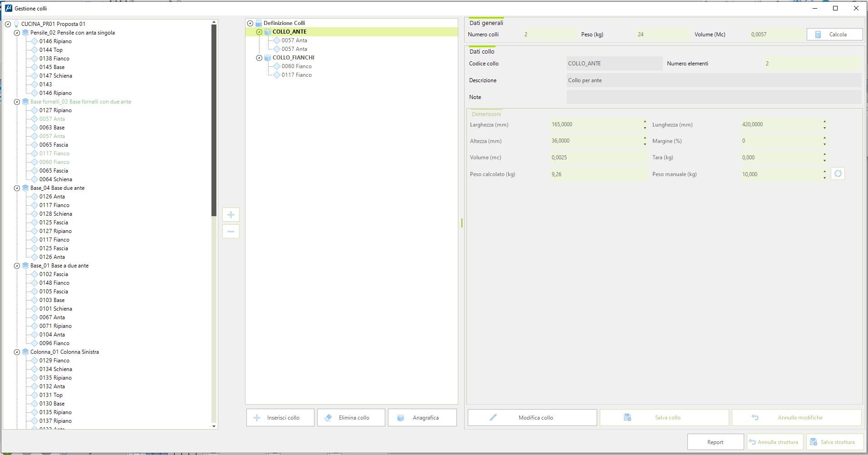Collapse the Base_01 Base a due ante node
This screenshot has height=455, width=868.
click(17, 266)
